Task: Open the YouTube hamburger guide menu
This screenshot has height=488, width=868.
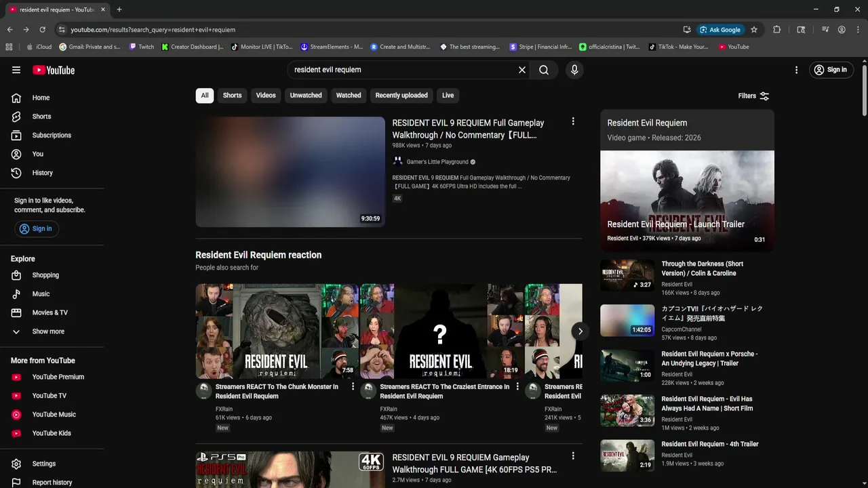Action: click(x=16, y=70)
